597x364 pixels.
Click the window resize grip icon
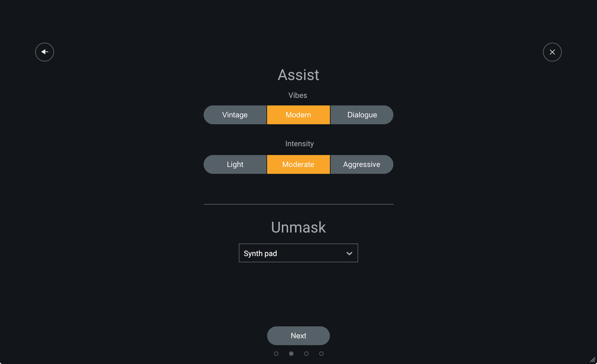pos(593,360)
